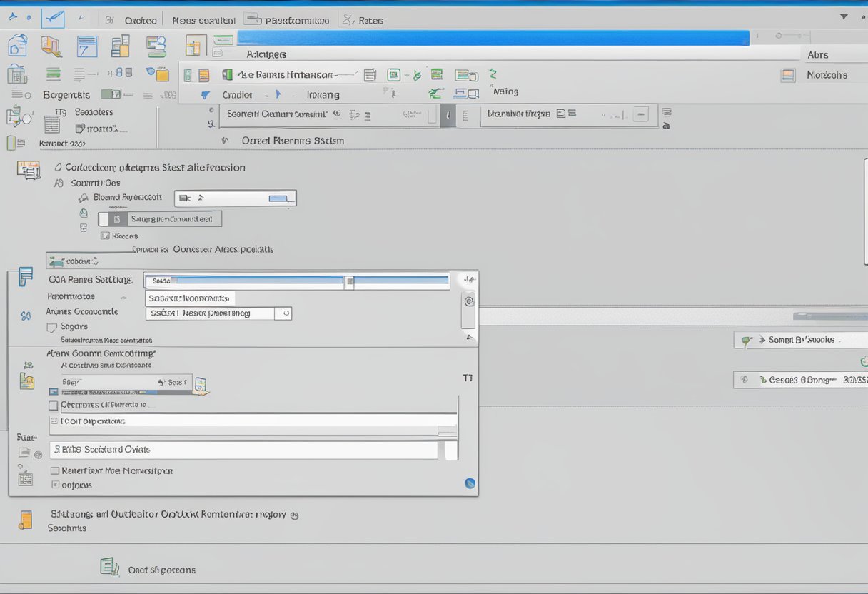This screenshot has height=594, width=868.
Task: Select the Home icon in the top toolbar
Action: tap(18, 44)
